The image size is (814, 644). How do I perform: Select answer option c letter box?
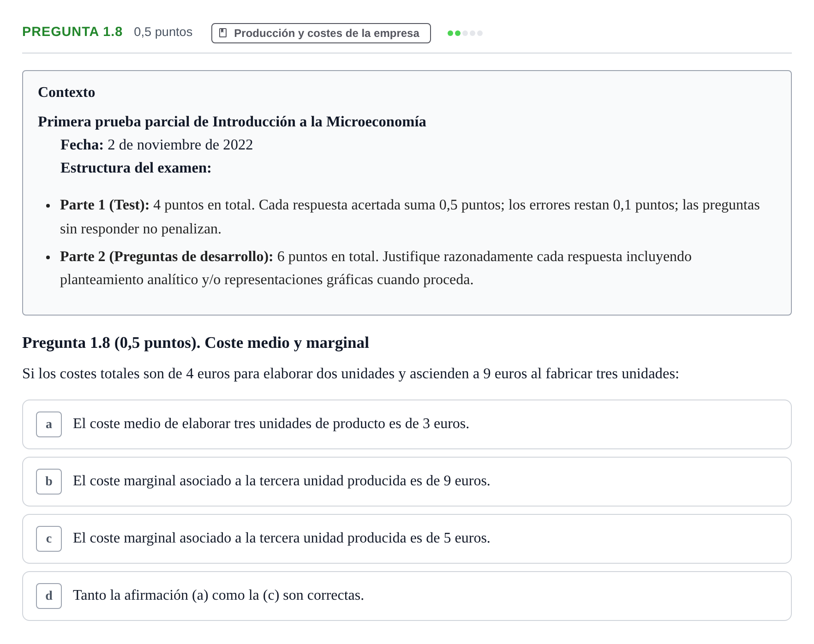tap(49, 539)
